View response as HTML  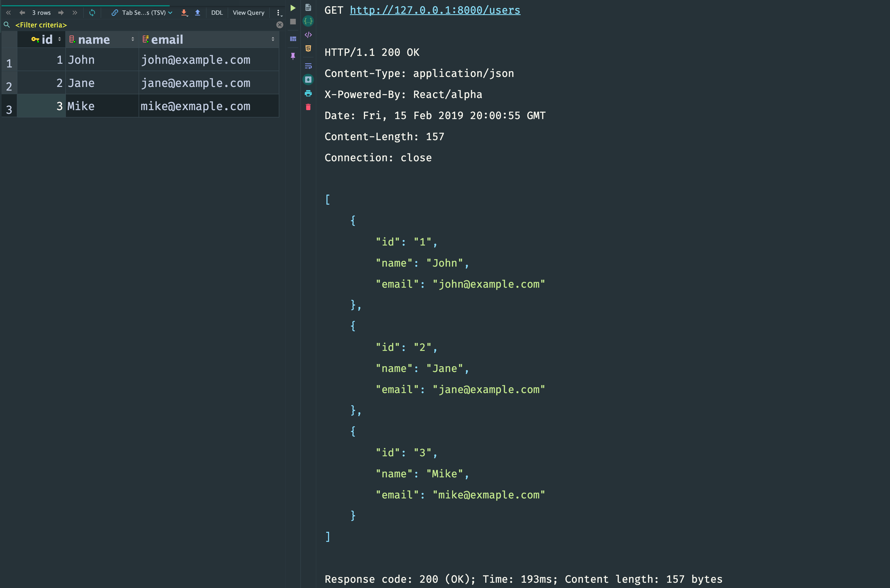(308, 48)
